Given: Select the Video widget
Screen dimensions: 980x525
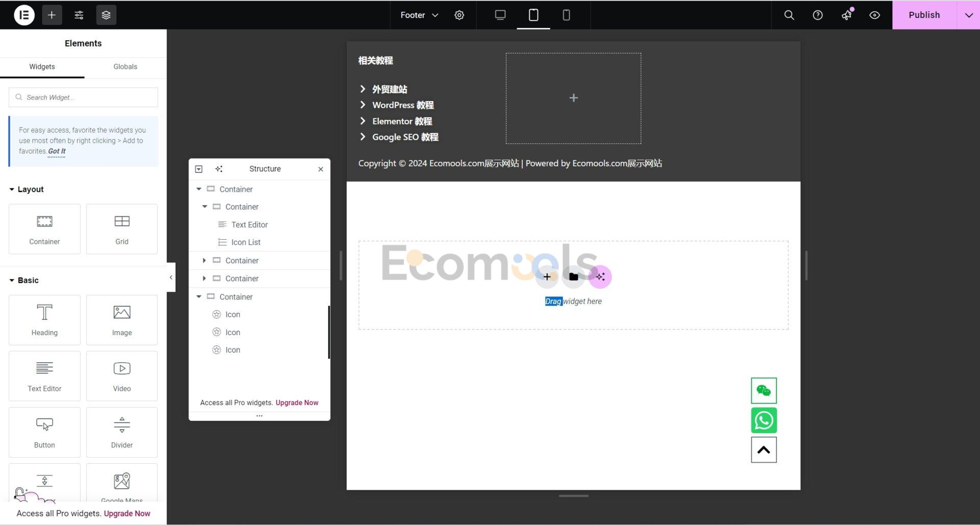Looking at the screenshot, I should 122,376.
